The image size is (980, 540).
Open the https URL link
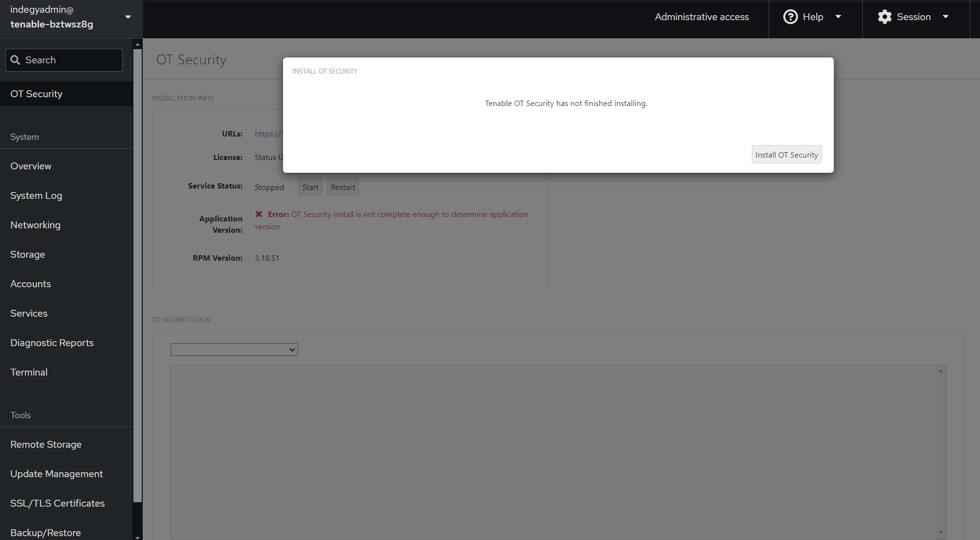(x=268, y=134)
